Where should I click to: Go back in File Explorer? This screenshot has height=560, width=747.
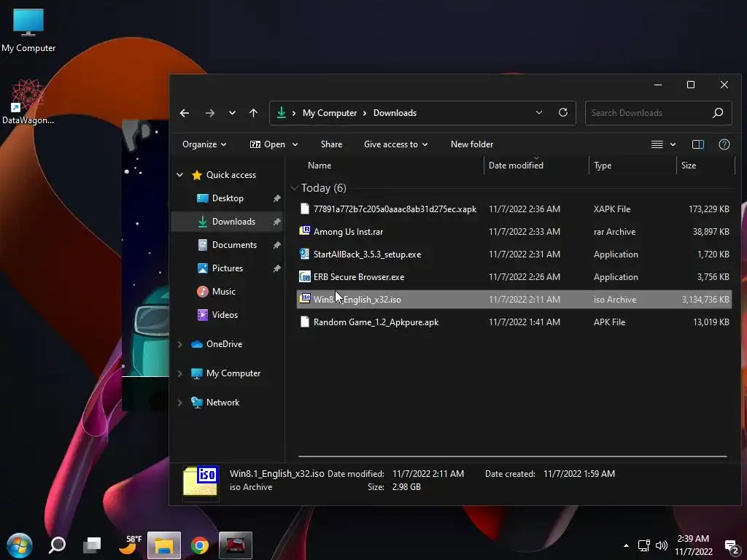pos(185,113)
